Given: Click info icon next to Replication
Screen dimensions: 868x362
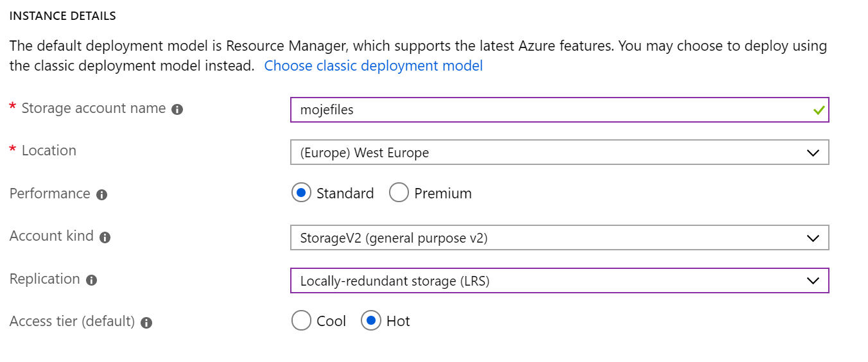Looking at the screenshot, I should pyautogui.click(x=91, y=280).
